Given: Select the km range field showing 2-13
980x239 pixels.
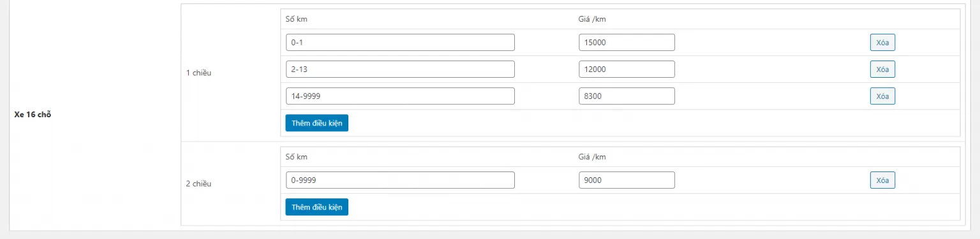Looking at the screenshot, I should pos(400,69).
